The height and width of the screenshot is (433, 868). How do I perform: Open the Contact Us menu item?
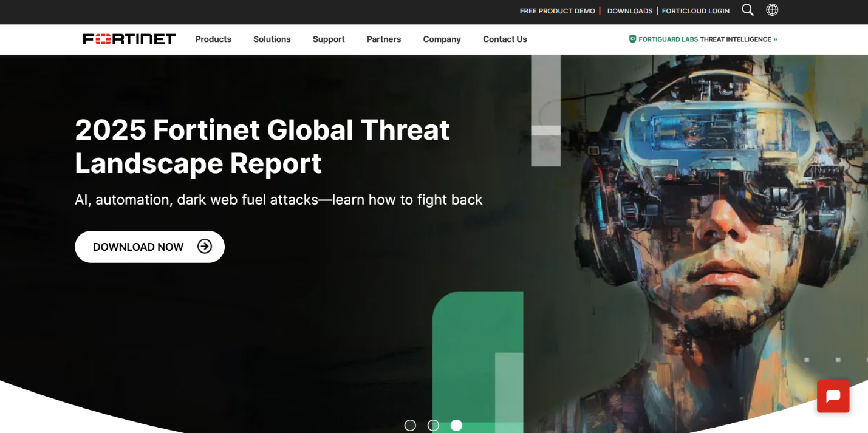coord(505,39)
